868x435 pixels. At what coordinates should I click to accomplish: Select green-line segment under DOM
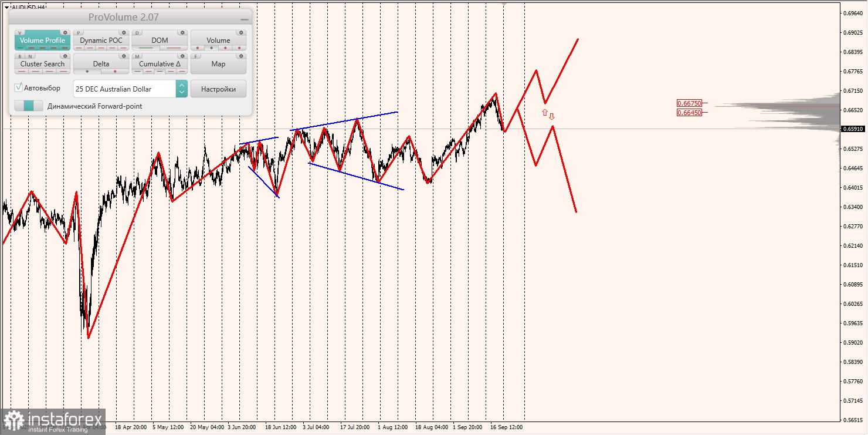pos(146,48)
